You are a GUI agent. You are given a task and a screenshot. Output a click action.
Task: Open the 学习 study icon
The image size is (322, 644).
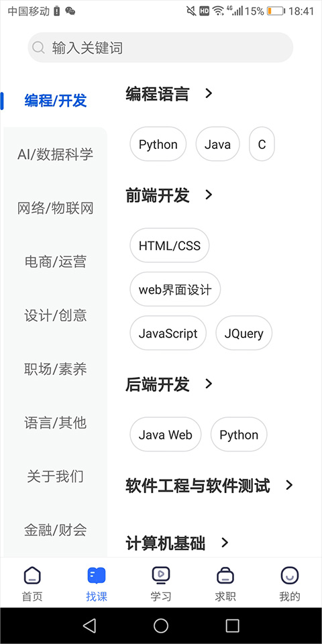pos(160,575)
